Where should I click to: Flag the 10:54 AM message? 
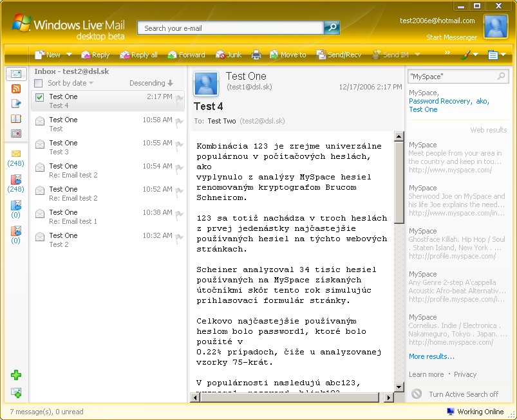point(180,169)
